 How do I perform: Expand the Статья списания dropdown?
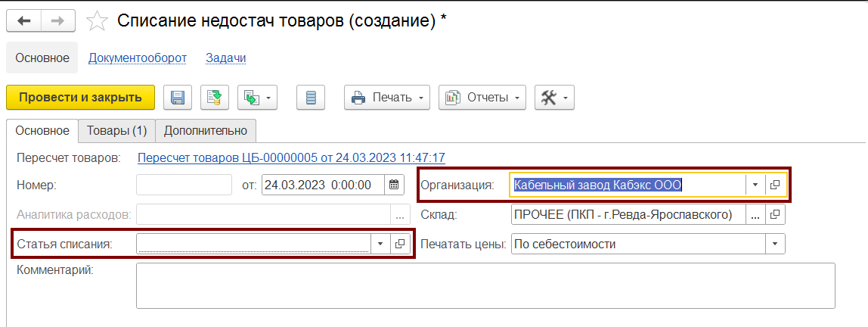coord(380,243)
